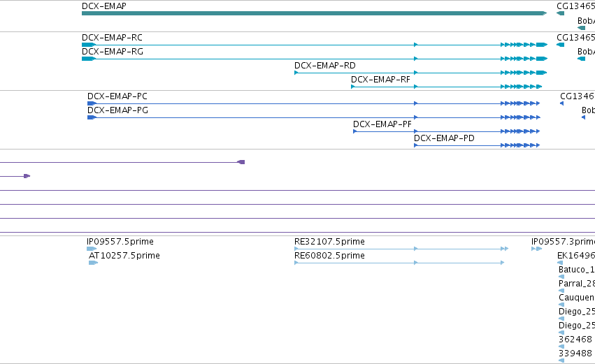Select the DCX-EMAP-RF transcript label
Image resolution: width=595 pixels, height=364 pixels.
(x=380, y=80)
